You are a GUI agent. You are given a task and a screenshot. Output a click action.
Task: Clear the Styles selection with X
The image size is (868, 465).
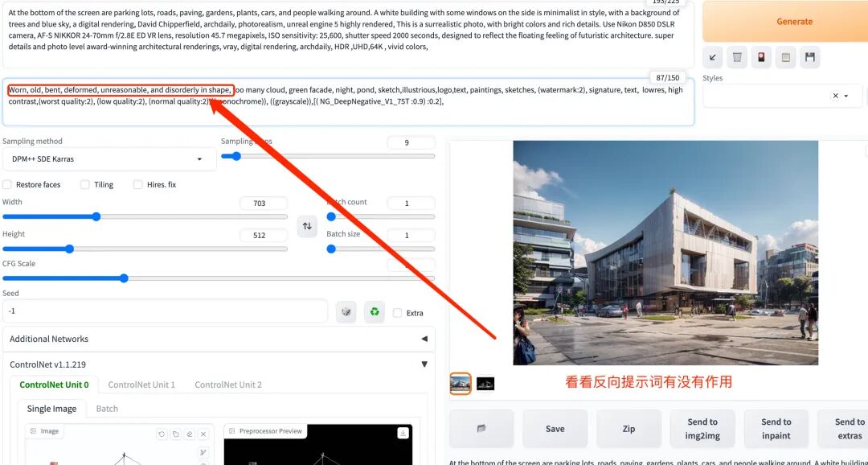coord(835,96)
